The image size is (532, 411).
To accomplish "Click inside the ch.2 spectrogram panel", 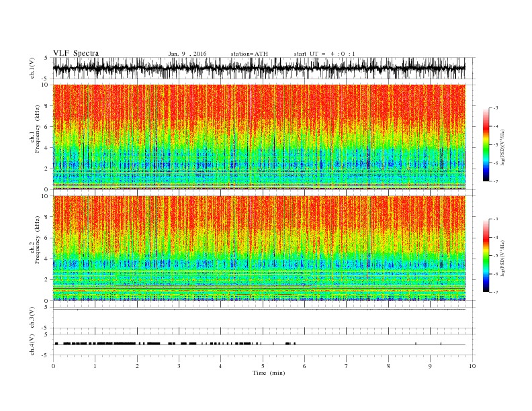I will pos(259,248).
